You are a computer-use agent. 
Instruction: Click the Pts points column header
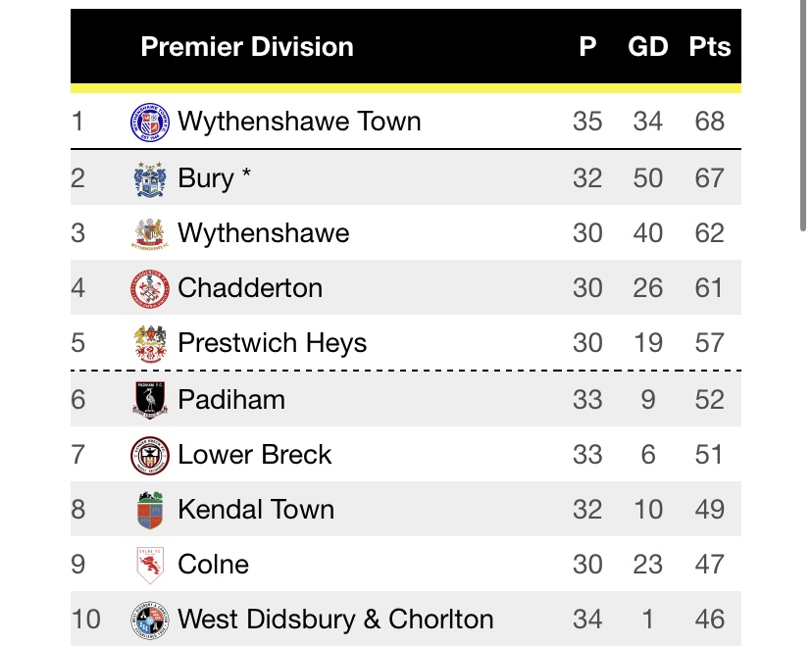point(709,46)
